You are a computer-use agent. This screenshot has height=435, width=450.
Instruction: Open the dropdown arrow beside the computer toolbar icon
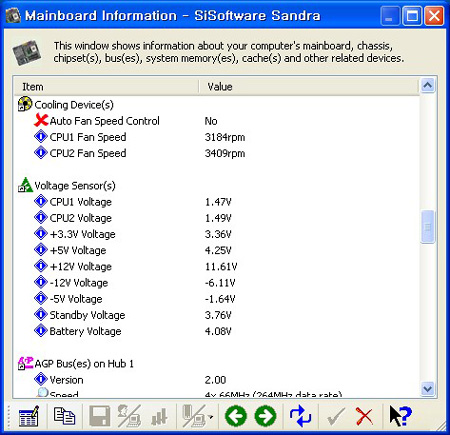tap(210, 417)
